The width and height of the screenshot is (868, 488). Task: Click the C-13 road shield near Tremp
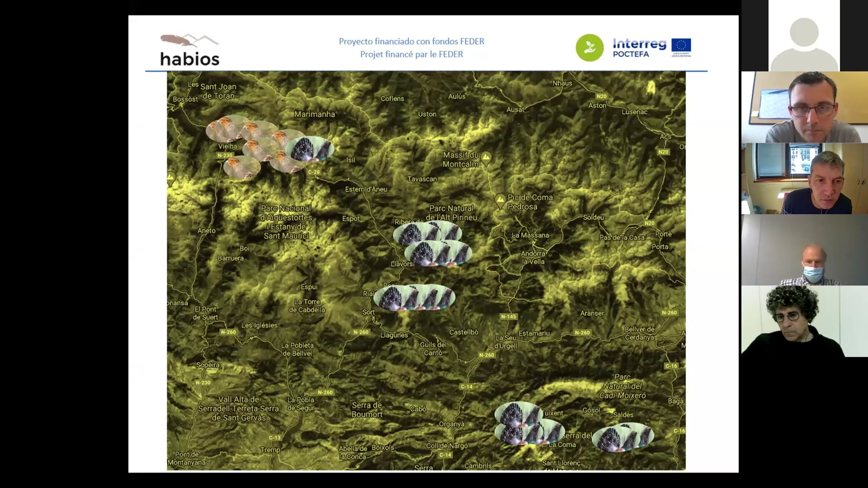[x=275, y=438]
